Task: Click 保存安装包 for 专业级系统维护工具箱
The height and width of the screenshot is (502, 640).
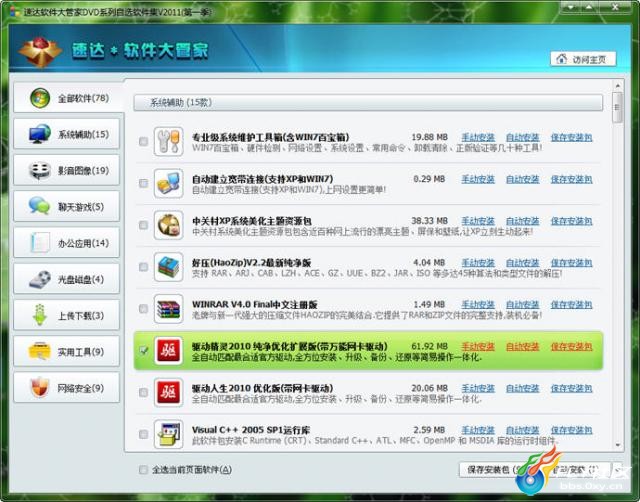Action: [x=571, y=138]
